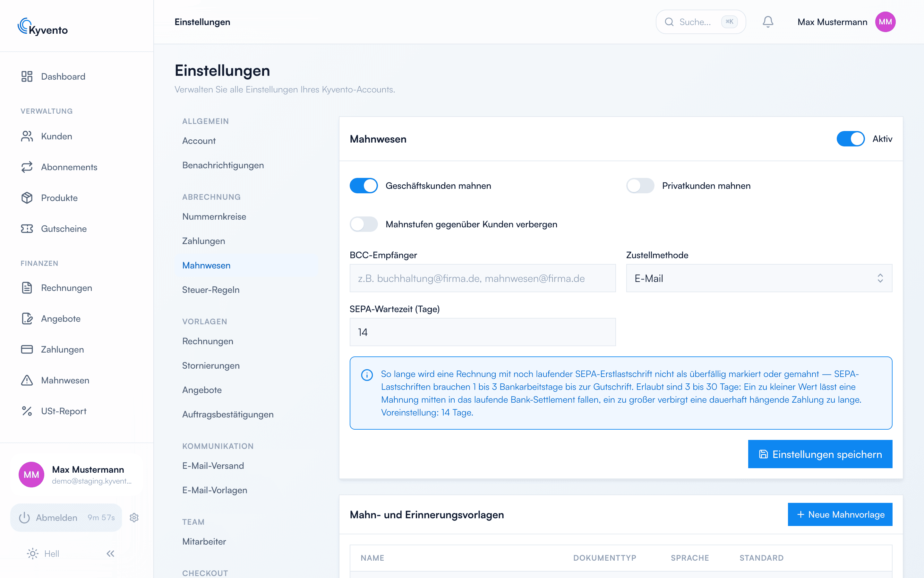Image resolution: width=924 pixels, height=578 pixels.
Task: Enable Mahnstufen gegenüber Kunden verbergen switch
Action: pos(364,224)
